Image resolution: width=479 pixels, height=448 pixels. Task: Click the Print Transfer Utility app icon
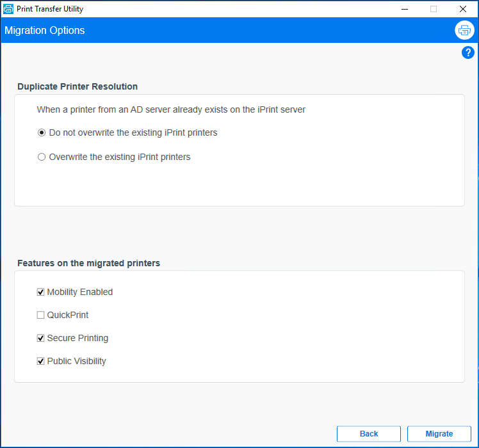click(8, 9)
